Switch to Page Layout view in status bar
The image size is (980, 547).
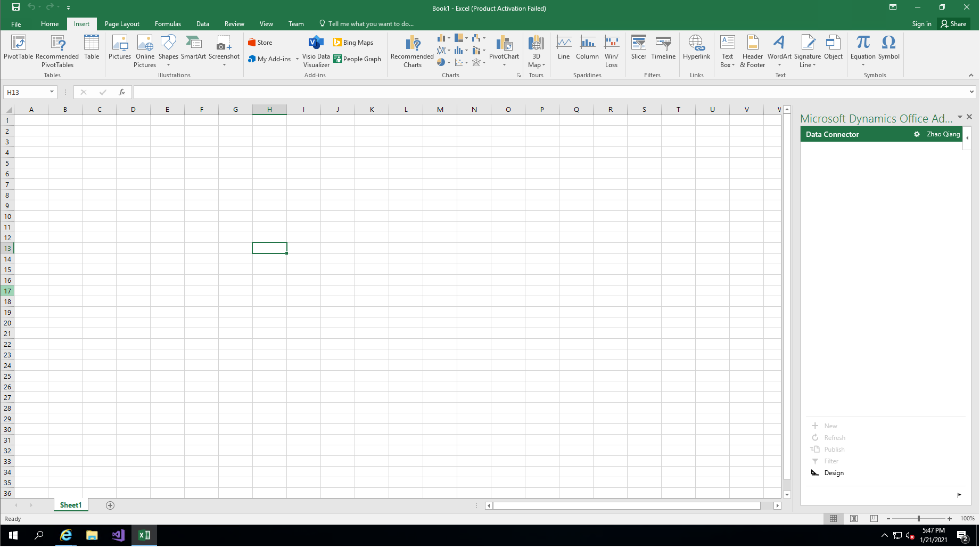pyautogui.click(x=854, y=519)
